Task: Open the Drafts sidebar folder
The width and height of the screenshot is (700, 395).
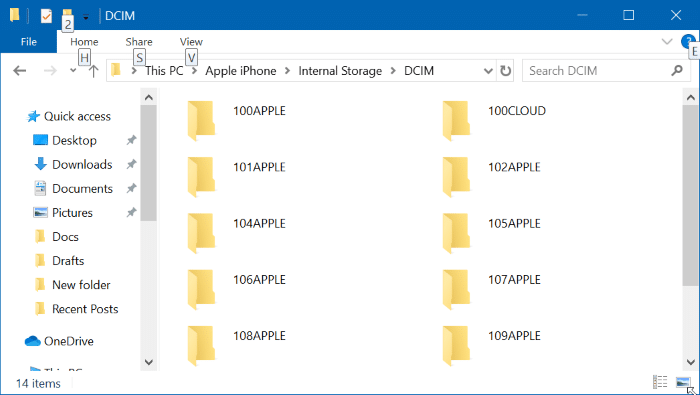Action: pos(68,261)
